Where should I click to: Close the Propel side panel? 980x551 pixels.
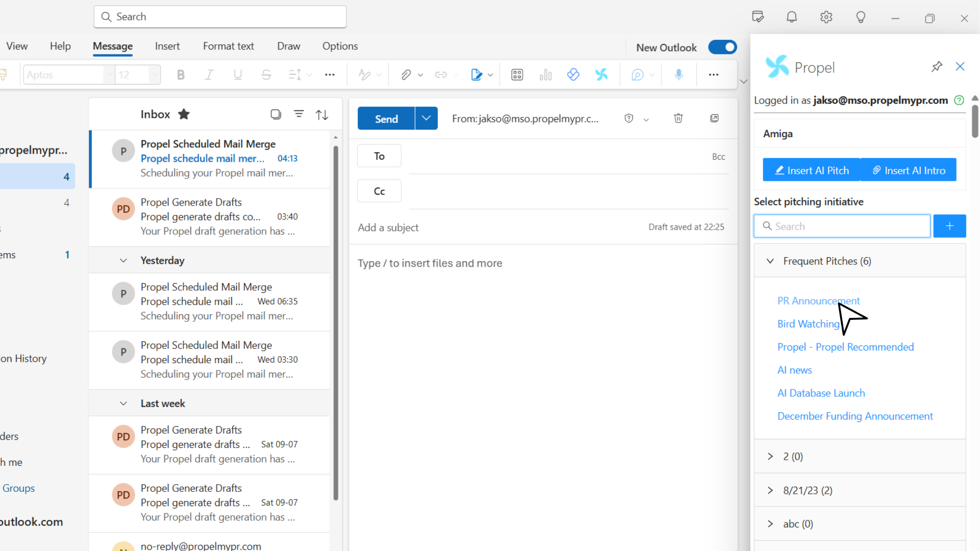[x=960, y=67]
